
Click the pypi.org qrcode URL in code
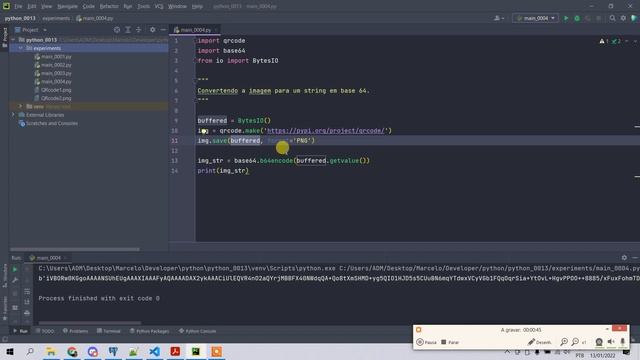[x=326, y=131]
